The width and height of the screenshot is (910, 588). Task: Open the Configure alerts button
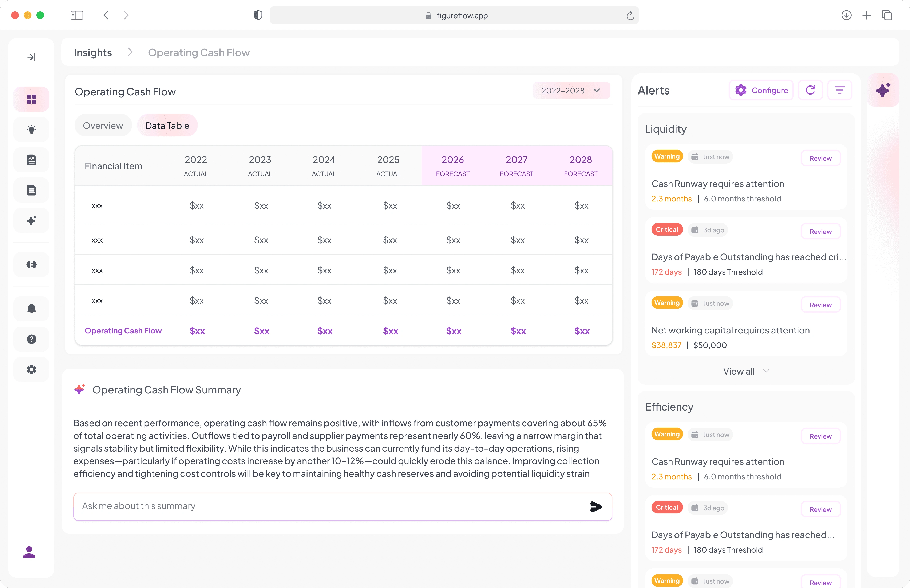pyautogui.click(x=761, y=90)
